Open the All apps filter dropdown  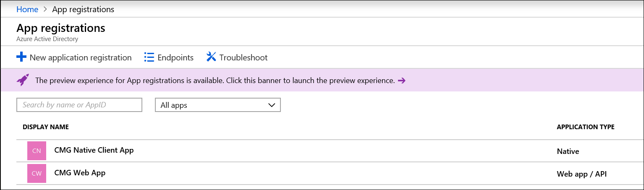pyautogui.click(x=218, y=105)
